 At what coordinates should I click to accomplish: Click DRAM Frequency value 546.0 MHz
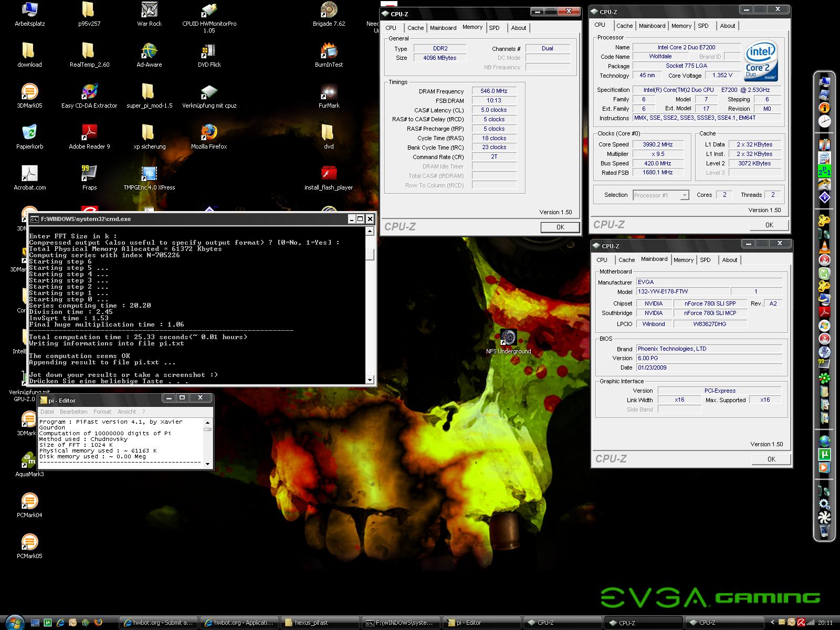tap(494, 91)
